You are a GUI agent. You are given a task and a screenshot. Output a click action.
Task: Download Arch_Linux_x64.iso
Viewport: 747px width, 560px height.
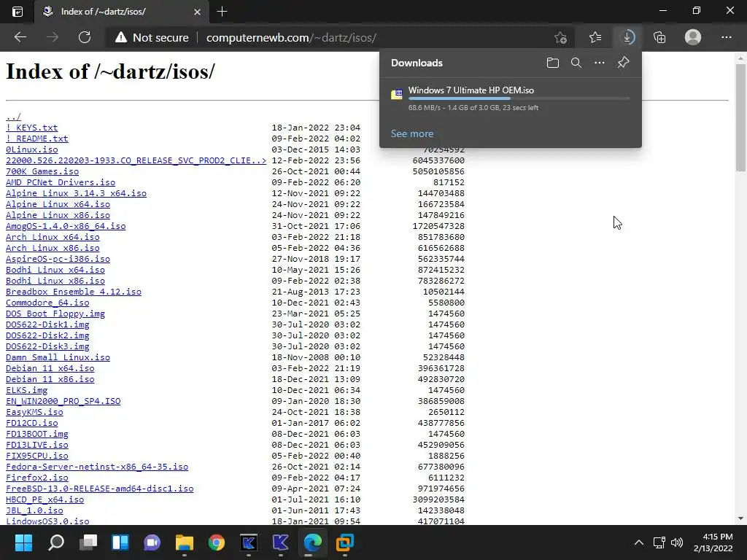pos(53,237)
